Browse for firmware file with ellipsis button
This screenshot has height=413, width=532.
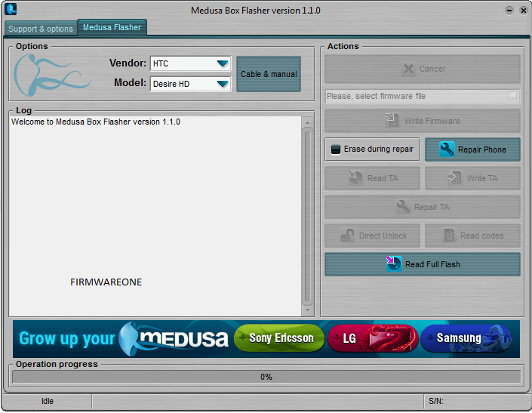pos(512,96)
